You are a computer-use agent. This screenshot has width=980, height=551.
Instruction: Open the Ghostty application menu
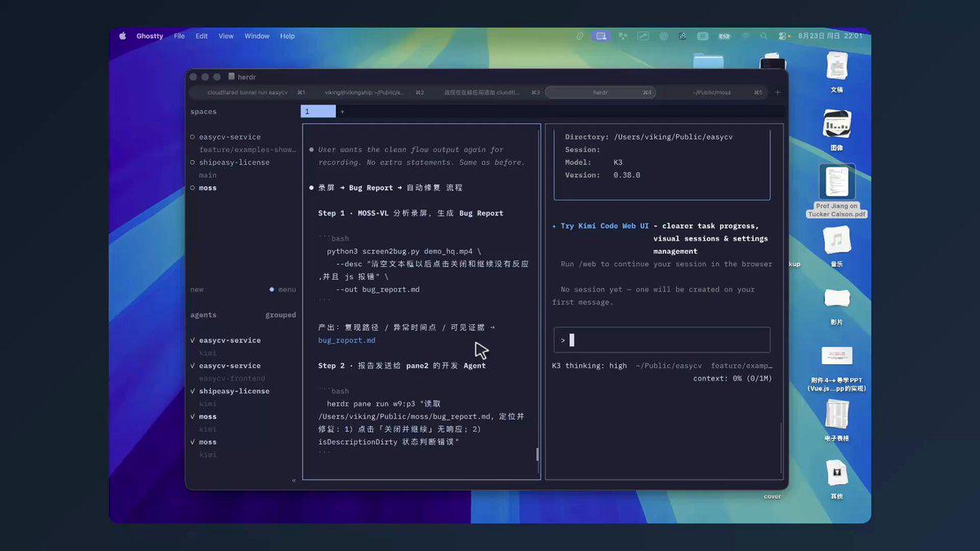[x=149, y=36]
